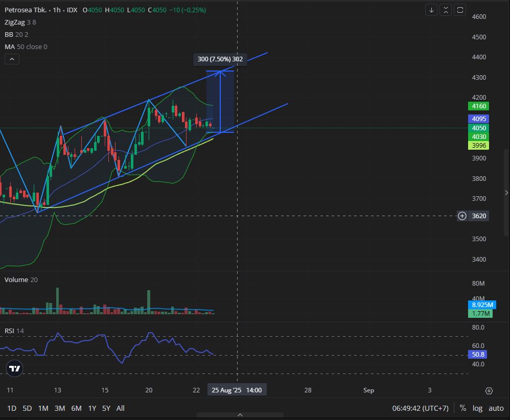510x420 pixels.
Task: Click the 50.8 RSI value label
Action: 477,354
